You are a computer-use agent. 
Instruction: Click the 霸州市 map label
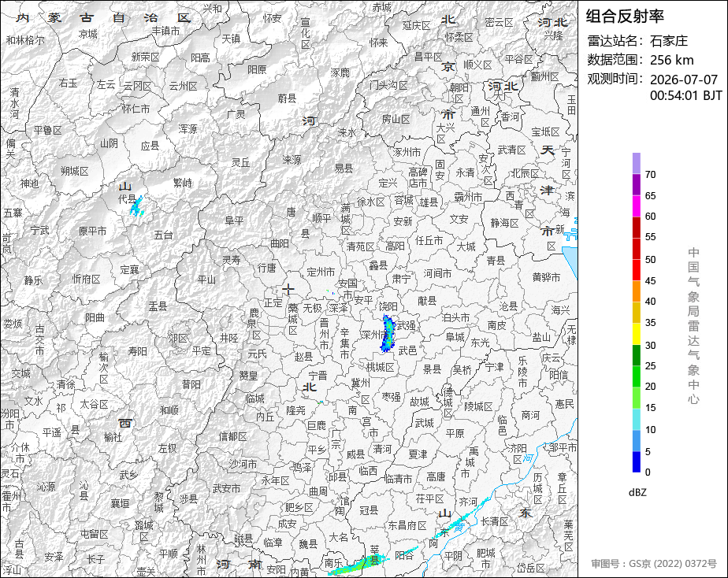468,197
